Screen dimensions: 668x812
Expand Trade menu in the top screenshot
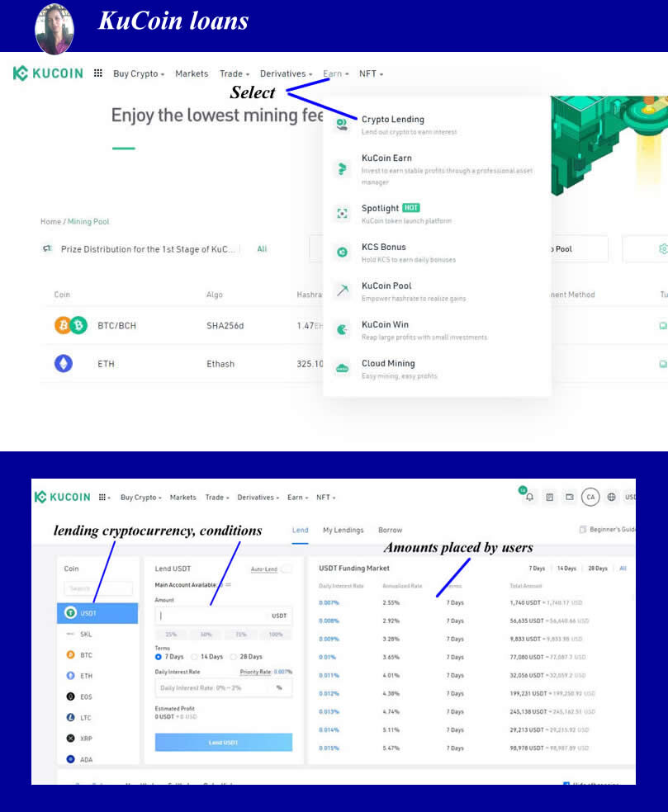point(235,73)
